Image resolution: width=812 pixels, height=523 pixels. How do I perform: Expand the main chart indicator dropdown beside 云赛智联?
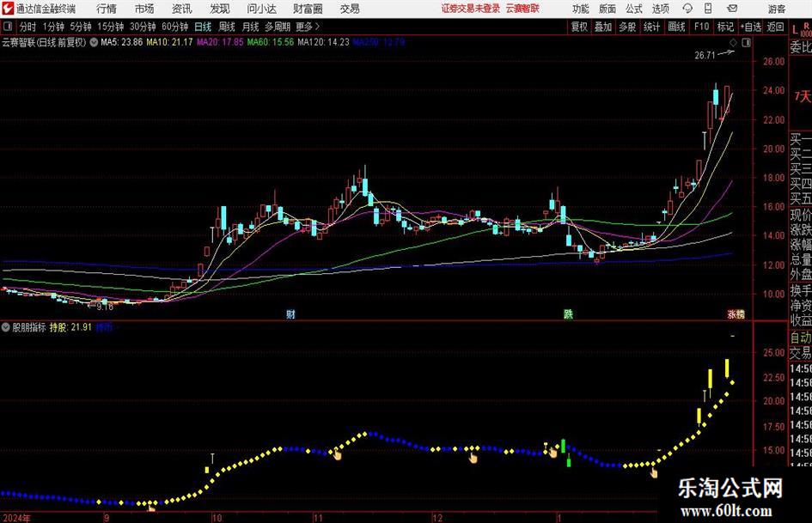pos(94,42)
